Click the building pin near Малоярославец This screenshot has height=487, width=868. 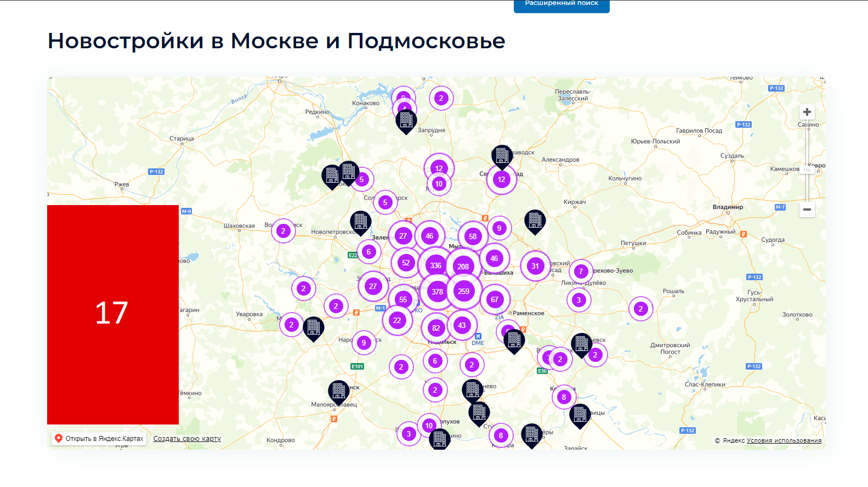338,392
